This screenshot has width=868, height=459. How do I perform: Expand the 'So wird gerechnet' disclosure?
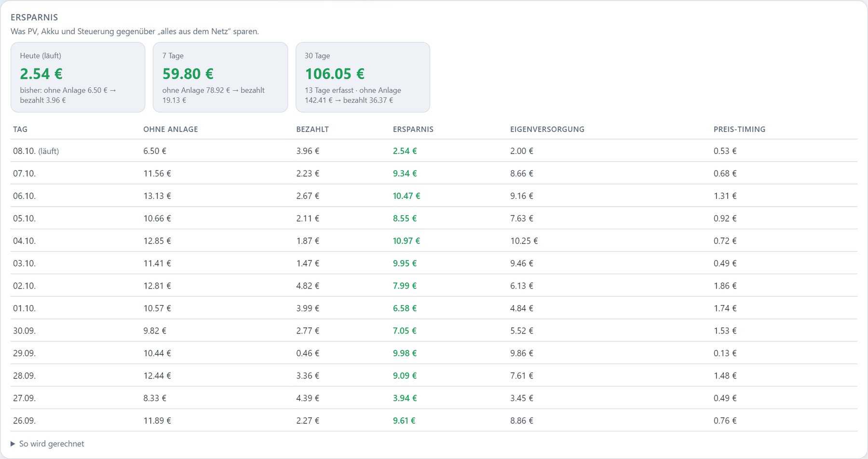47,444
